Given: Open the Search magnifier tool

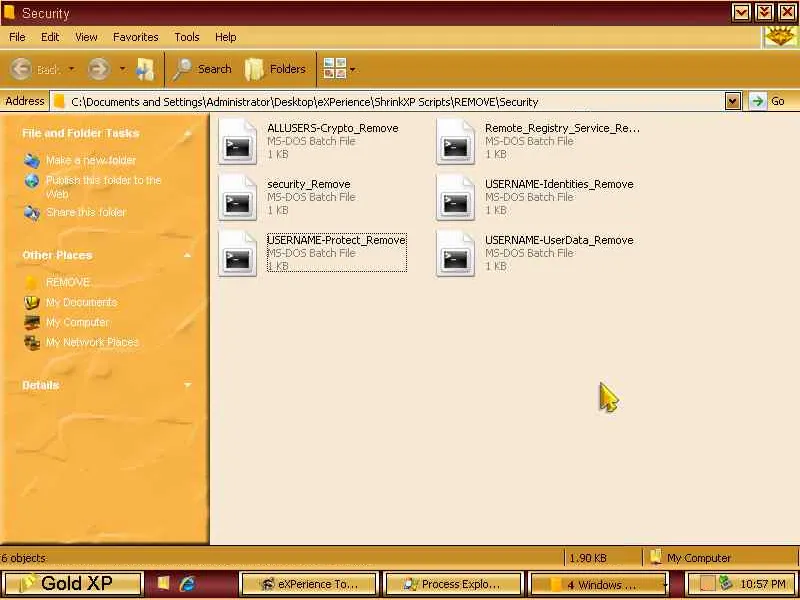Looking at the screenshot, I should point(183,69).
